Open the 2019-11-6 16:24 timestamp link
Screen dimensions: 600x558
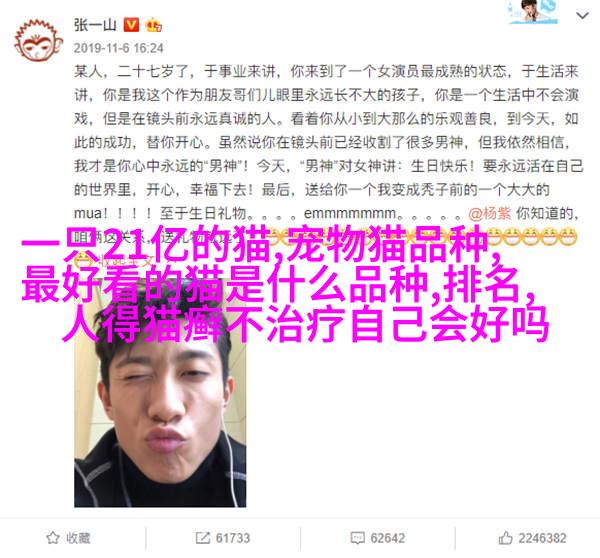(x=119, y=48)
